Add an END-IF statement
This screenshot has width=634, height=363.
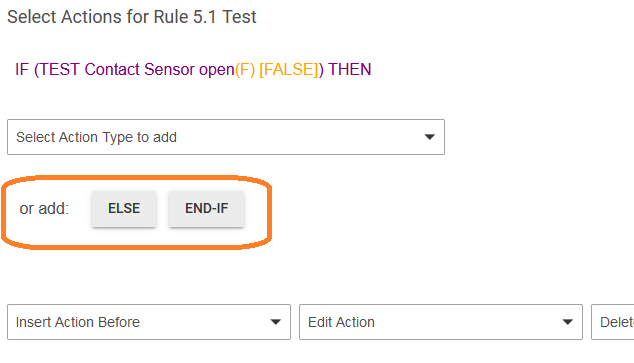[x=206, y=209]
